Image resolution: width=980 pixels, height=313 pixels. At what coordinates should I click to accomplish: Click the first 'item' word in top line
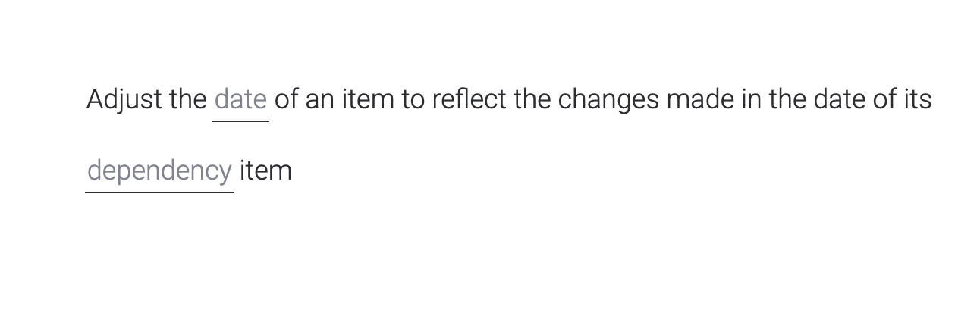point(368,99)
